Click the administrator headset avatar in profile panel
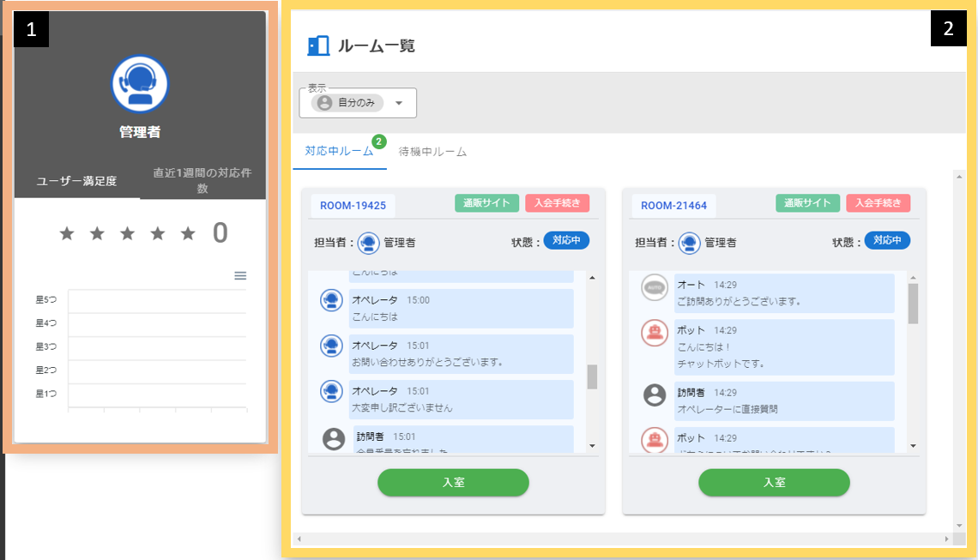The image size is (978, 560). [140, 84]
